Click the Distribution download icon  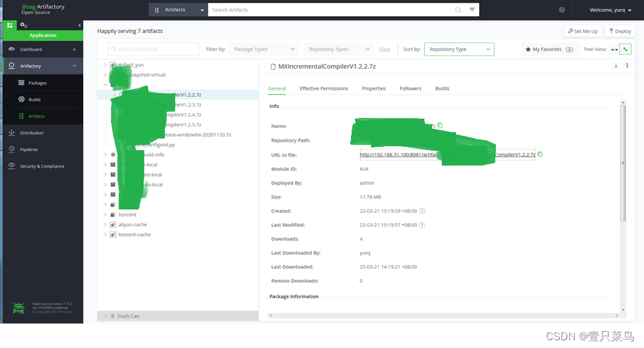point(12,133)
